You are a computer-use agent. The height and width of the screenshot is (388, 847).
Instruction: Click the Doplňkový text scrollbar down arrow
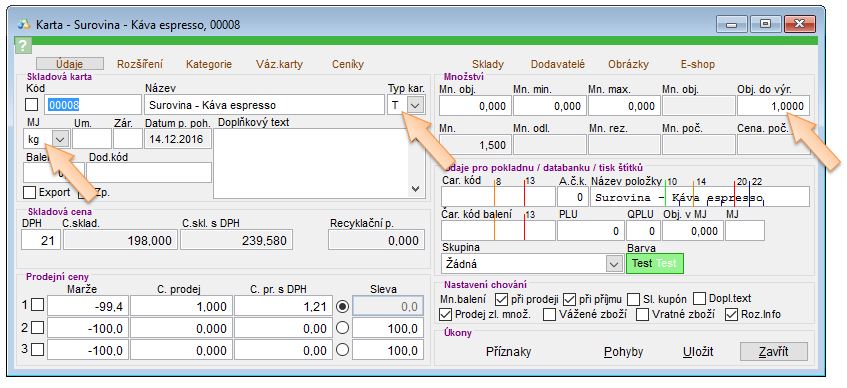pyautogui.click(x=415, y=189)
